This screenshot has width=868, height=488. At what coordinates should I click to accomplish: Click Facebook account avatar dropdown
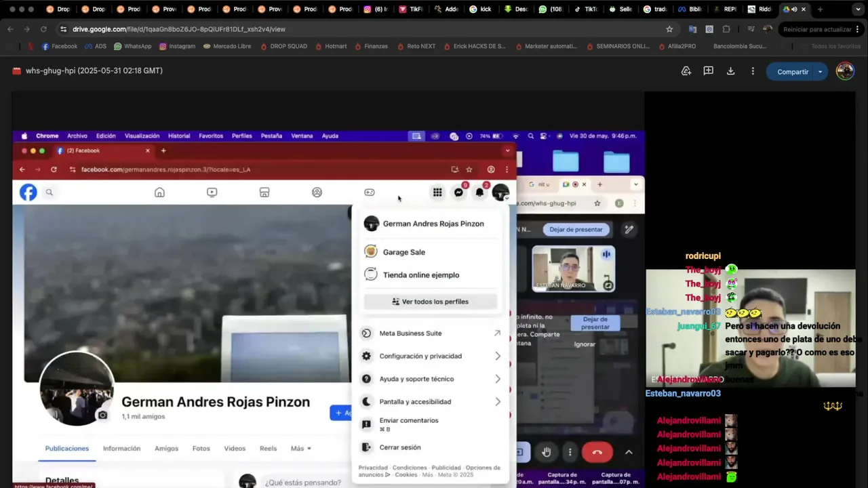[x=500, y=192]
